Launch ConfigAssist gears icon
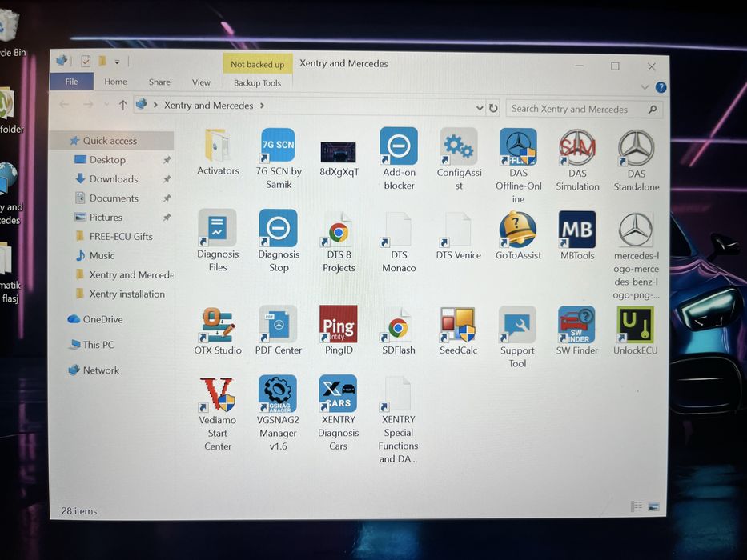747x560 pixels. pos(459,159)
